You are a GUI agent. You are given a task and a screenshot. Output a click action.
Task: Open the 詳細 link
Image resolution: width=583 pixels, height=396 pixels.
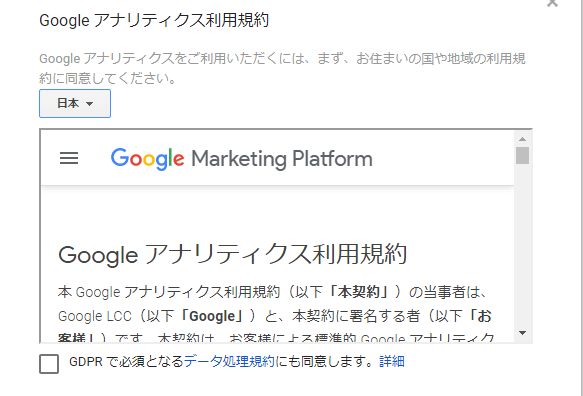click(x=392, y=361)
